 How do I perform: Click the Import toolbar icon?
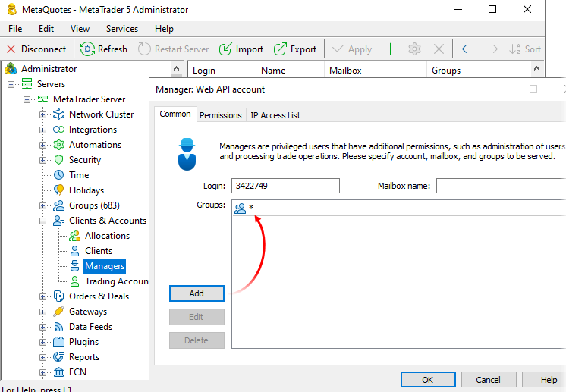tap(225, 49)
